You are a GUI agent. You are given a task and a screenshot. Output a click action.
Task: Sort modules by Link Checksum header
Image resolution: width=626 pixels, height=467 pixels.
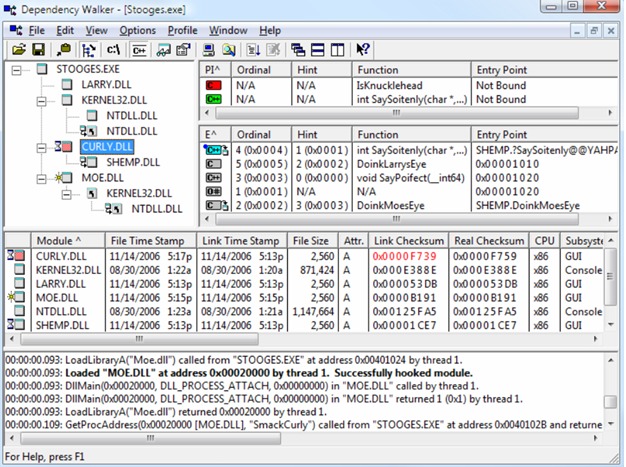[x=409, y=241]
